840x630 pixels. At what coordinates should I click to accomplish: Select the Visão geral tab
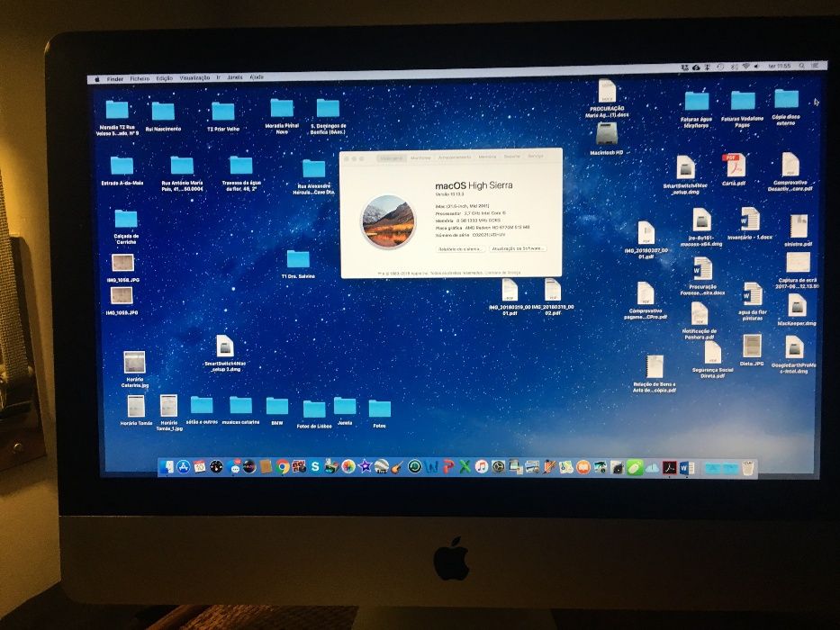click(x=393, y=158)
